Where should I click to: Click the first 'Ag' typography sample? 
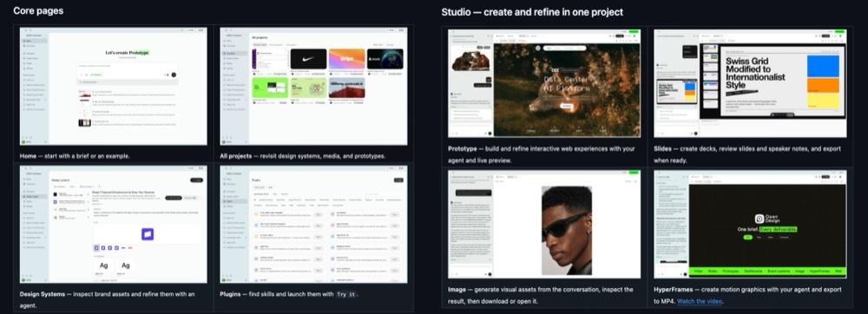coord(103,265)
